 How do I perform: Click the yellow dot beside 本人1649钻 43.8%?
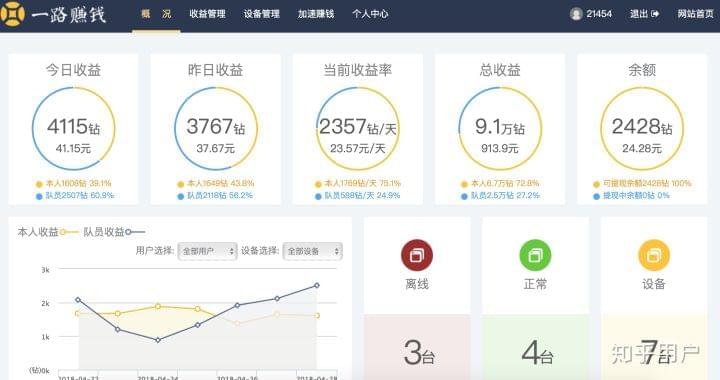tap(180, 184)
